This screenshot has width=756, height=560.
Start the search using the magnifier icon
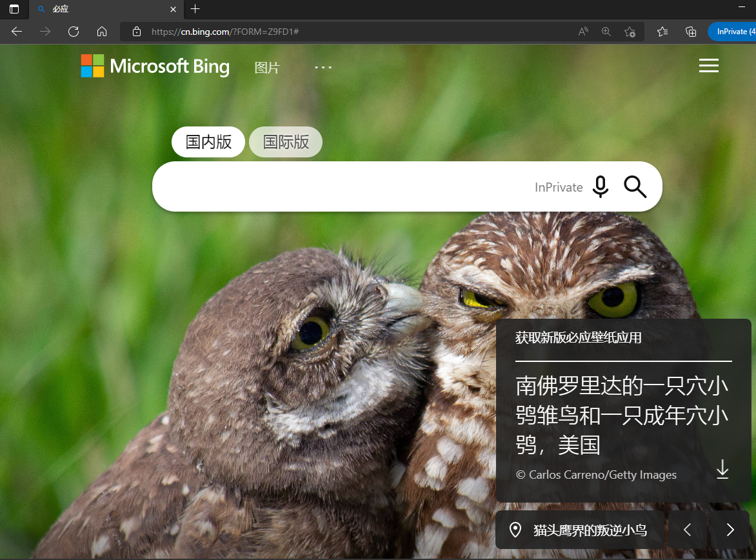(x=635, y=186)
